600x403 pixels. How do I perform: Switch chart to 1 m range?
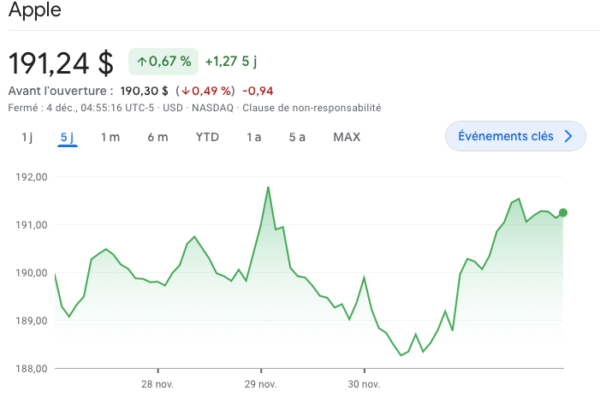click(x=110, y=137)
